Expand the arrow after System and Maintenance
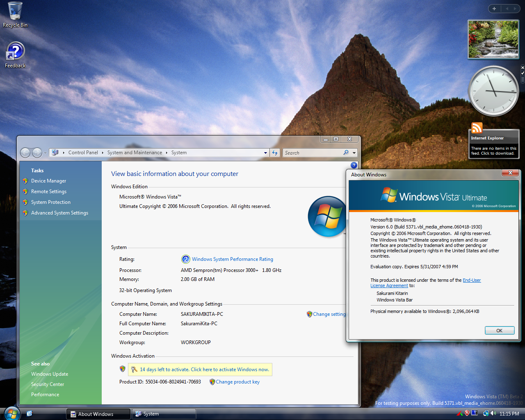The height and width of the screenshot is (420, 525). coord(167,153)
